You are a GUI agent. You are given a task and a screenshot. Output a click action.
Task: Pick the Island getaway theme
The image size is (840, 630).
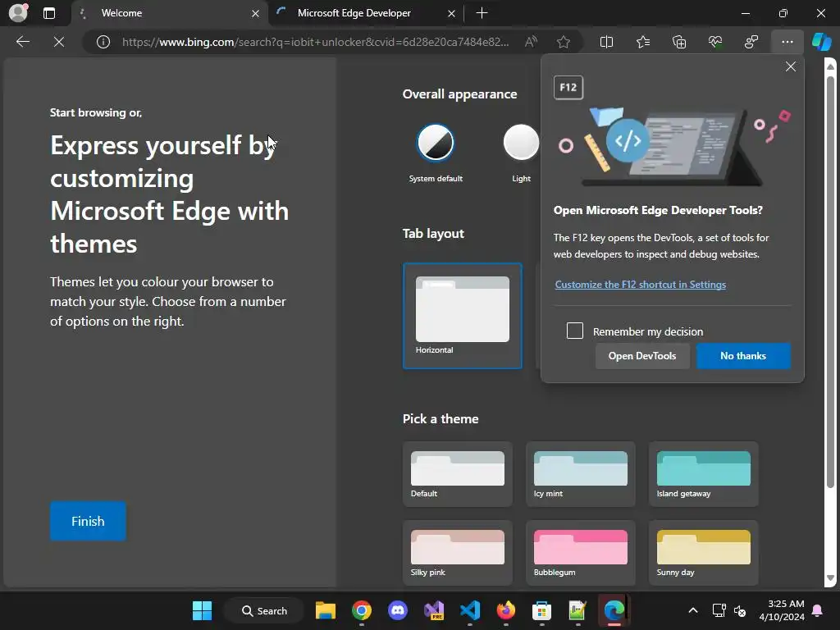tap(703, 474)
